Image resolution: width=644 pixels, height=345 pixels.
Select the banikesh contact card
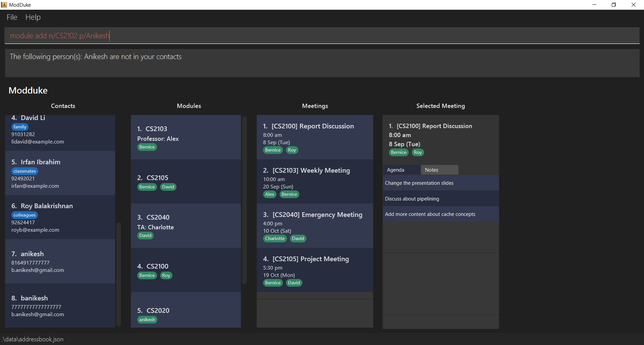(x=60, y=305)
